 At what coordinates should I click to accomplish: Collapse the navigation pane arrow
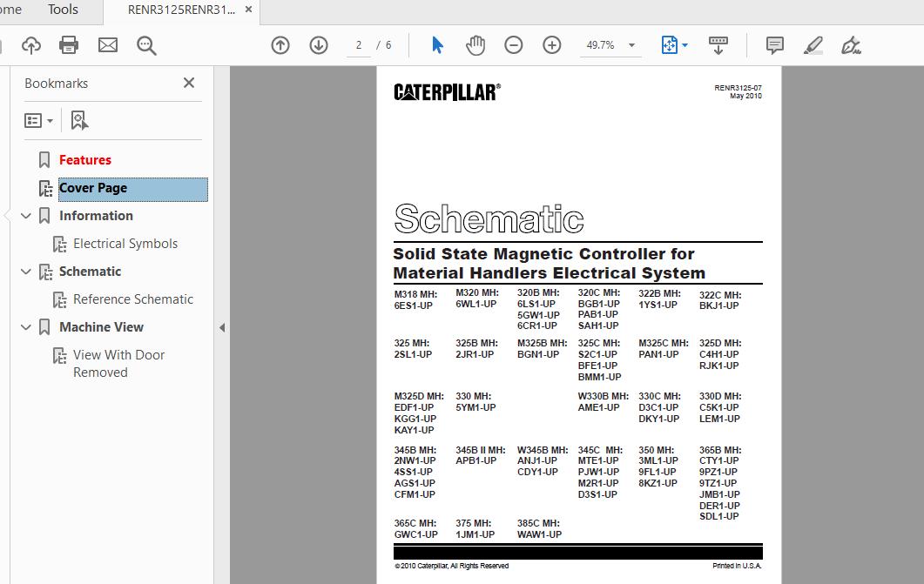coord(222,327)
